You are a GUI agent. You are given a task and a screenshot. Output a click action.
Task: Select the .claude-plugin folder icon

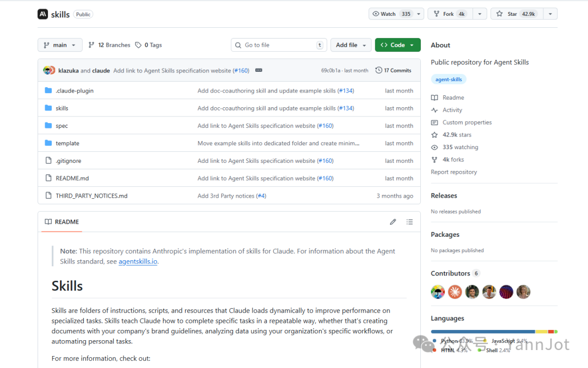pos(49,90)
